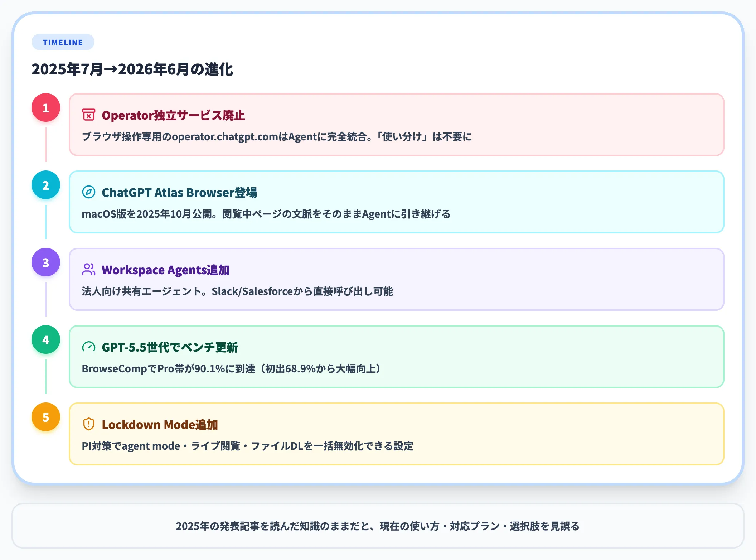Click the users icon beside Workspace Agents追加

89,270
